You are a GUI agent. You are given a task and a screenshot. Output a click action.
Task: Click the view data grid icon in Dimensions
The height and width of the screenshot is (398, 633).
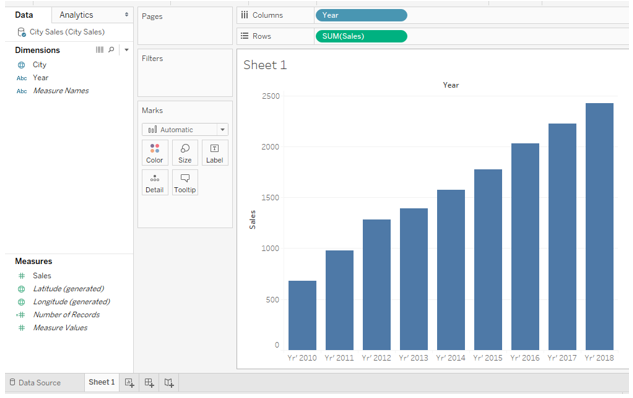coord(99,50)
